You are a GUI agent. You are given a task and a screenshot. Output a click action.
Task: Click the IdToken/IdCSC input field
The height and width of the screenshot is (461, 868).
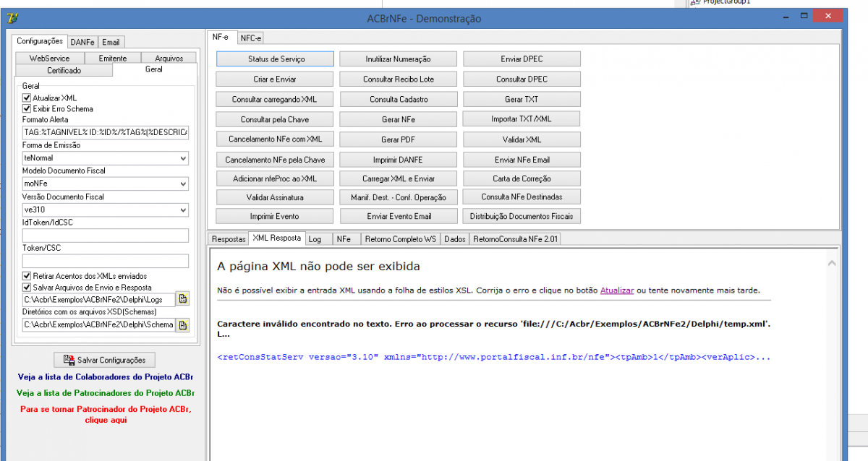point(106,235)
